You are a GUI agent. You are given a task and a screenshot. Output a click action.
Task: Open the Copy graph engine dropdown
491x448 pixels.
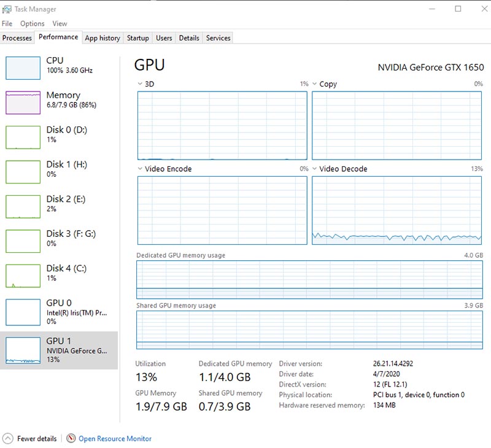coord(314,84)
